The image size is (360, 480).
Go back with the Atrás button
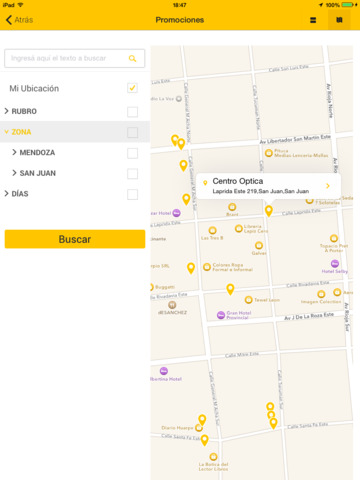(19, 20)
